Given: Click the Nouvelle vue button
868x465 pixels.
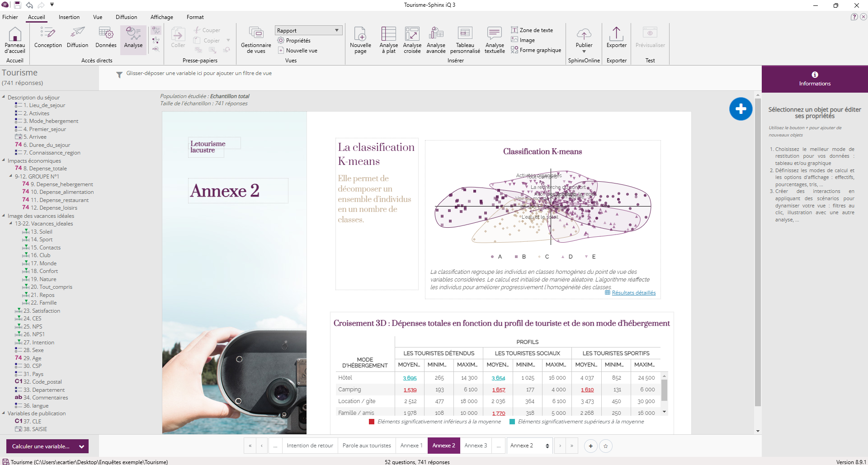Looking at the screenshot, I should tap(302, 51).
